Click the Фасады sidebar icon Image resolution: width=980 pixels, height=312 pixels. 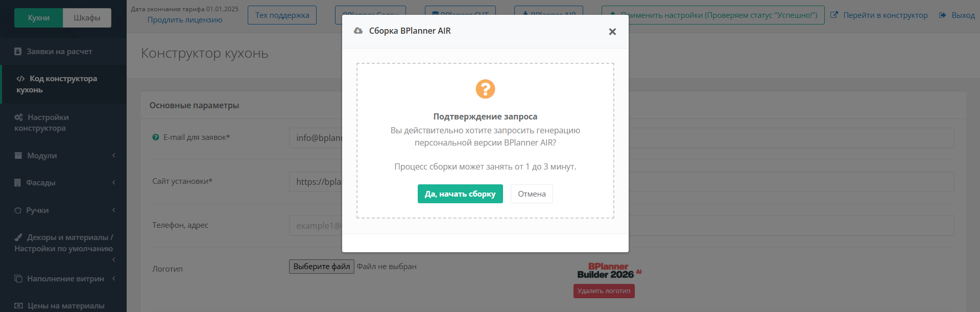click(x=18, y=183)
